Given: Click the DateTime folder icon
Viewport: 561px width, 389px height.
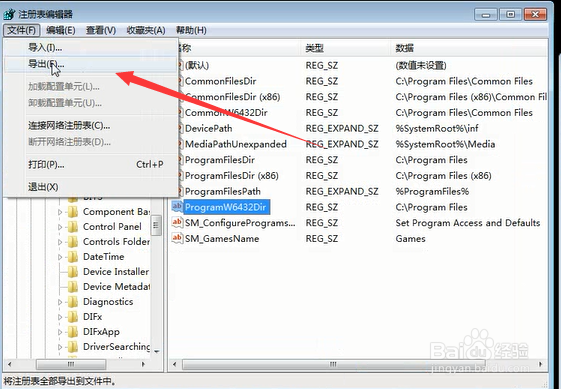Looking at the screenshot, I should (x=73, y=257).
